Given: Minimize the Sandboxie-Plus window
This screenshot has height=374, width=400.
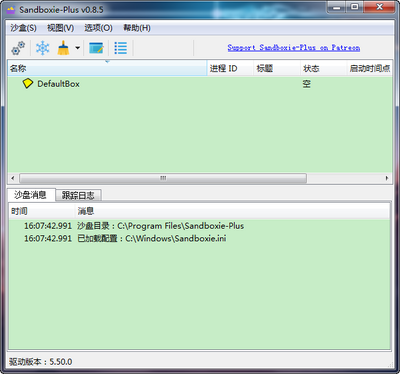Looking at the screenshot, I should tap(337, 7).
